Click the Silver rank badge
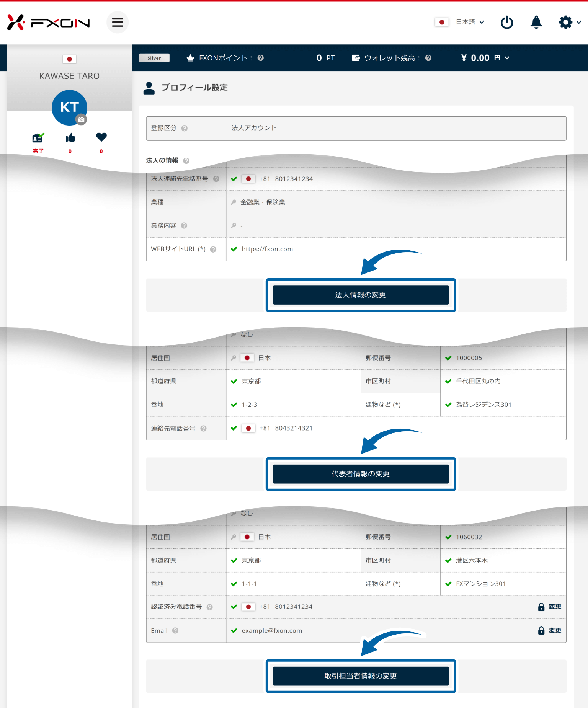The width and height of the screenshot is (588, 708). point(154,58)
